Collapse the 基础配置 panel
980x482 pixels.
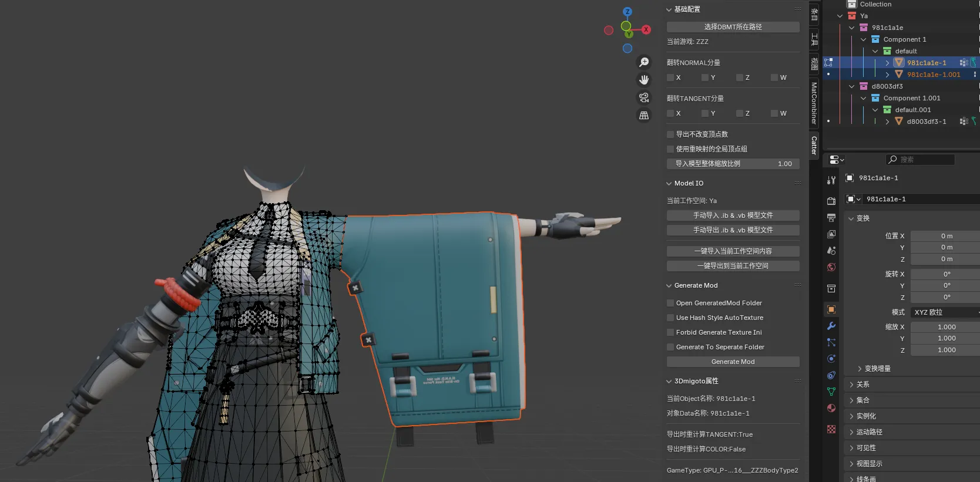click(x=669, y=9)
